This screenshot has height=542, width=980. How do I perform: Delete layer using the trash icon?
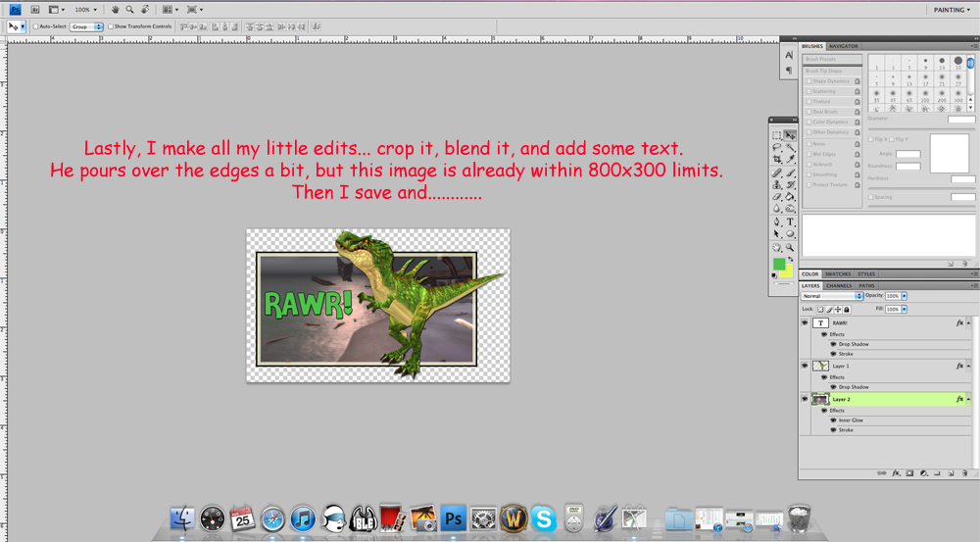[964, 472]
